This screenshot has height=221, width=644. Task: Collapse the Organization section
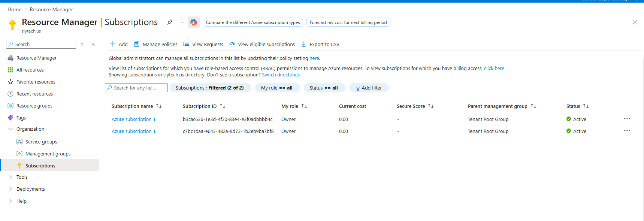tap(10, 129)
